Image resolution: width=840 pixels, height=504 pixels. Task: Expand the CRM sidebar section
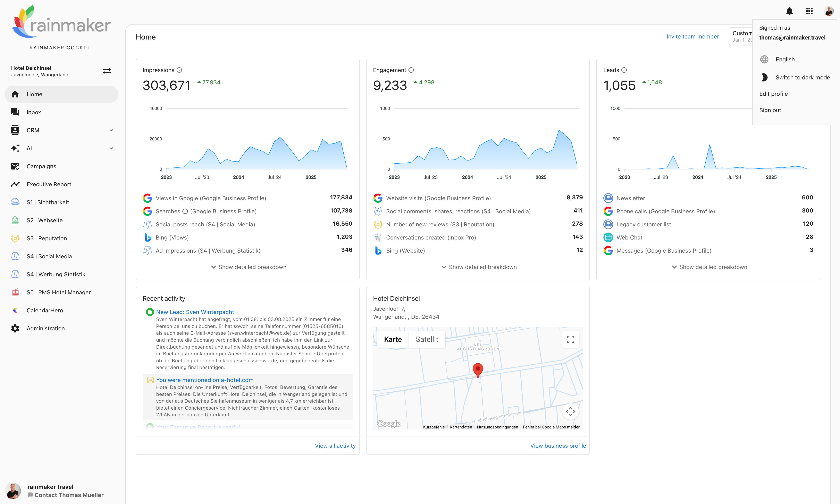pos(111,130)
